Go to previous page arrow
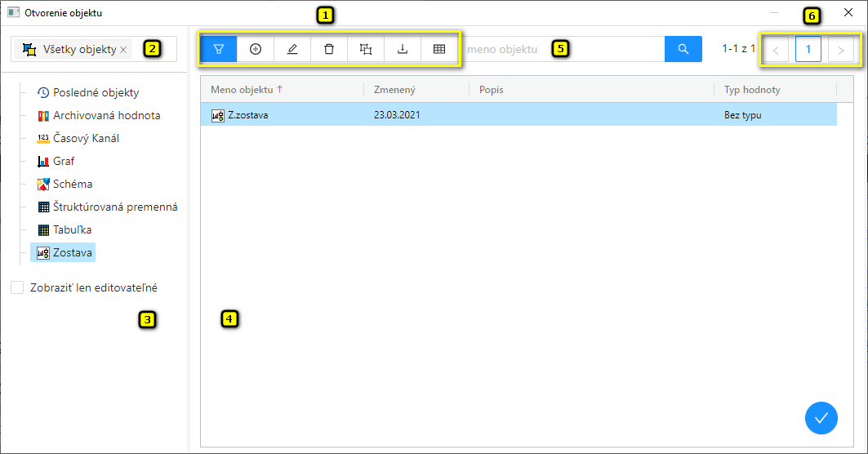Image resolution: width=868 pixels, height=454 pixels. 775,51
